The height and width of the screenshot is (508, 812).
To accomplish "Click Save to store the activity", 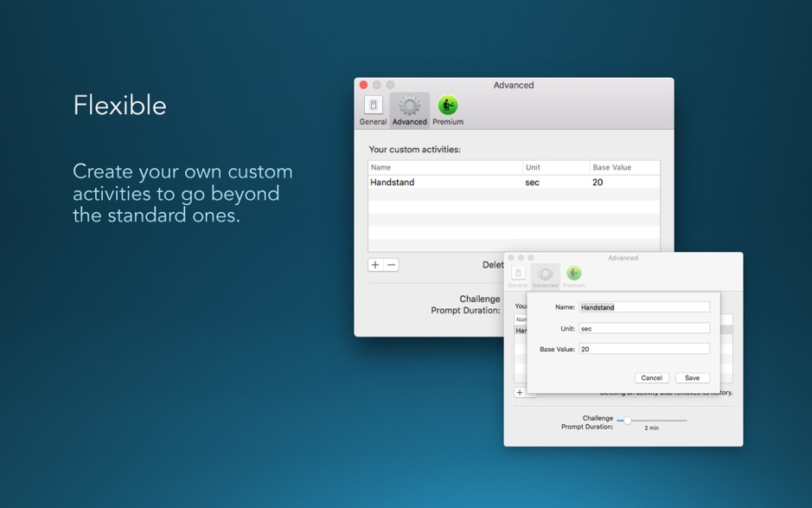I will (692, 378).
